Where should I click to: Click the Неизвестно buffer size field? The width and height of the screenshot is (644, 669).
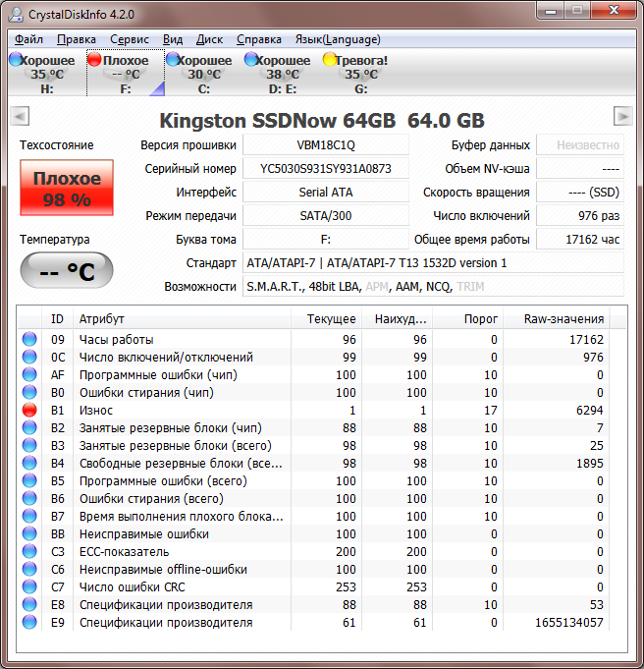pos(580,145)
